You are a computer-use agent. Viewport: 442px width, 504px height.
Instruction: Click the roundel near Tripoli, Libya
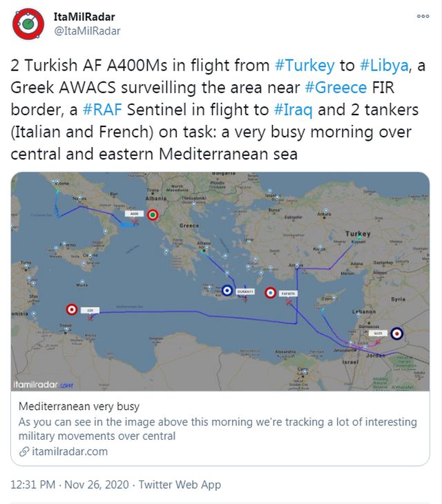click(x=70, y=311)
